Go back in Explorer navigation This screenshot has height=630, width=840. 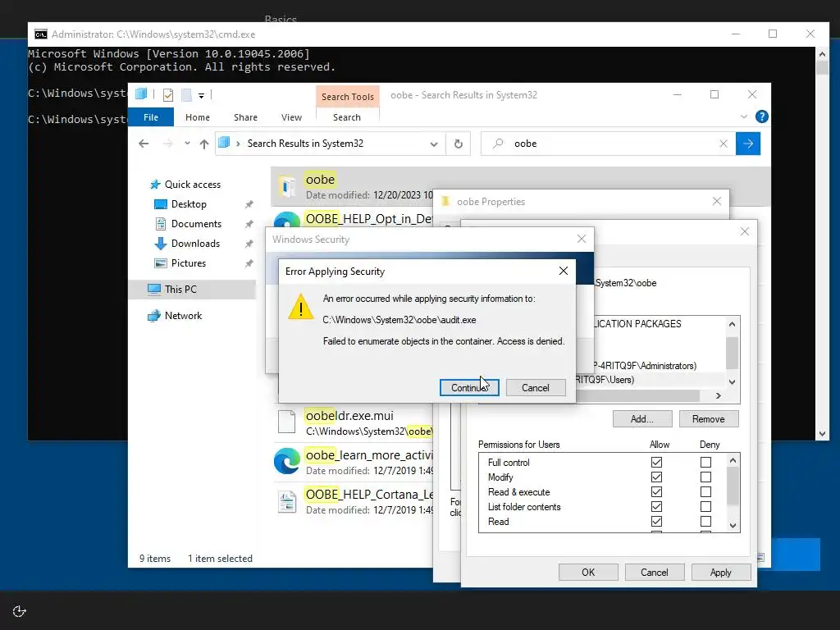pos(144,144)
